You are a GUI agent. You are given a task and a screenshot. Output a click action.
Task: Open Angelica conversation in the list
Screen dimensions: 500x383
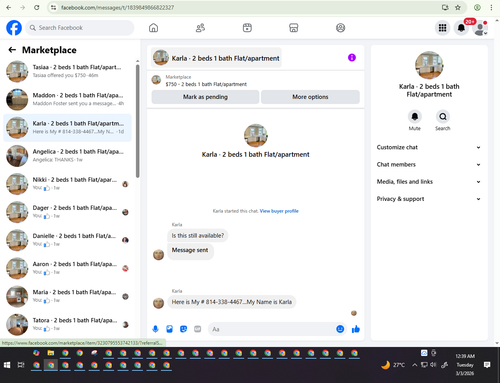[x=67, y=156]
